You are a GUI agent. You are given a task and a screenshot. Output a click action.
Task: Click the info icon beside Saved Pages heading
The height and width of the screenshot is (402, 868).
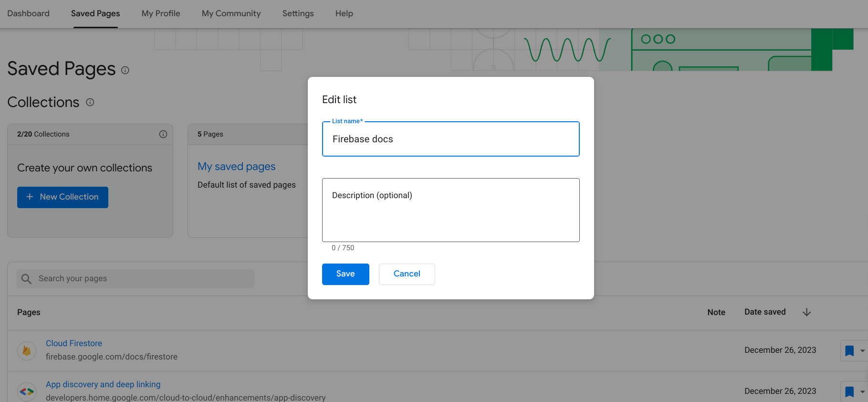(x=125, y=70)
